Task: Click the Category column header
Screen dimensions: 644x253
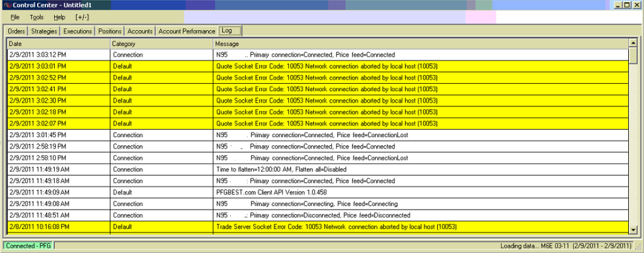Action: click(160, 44)
